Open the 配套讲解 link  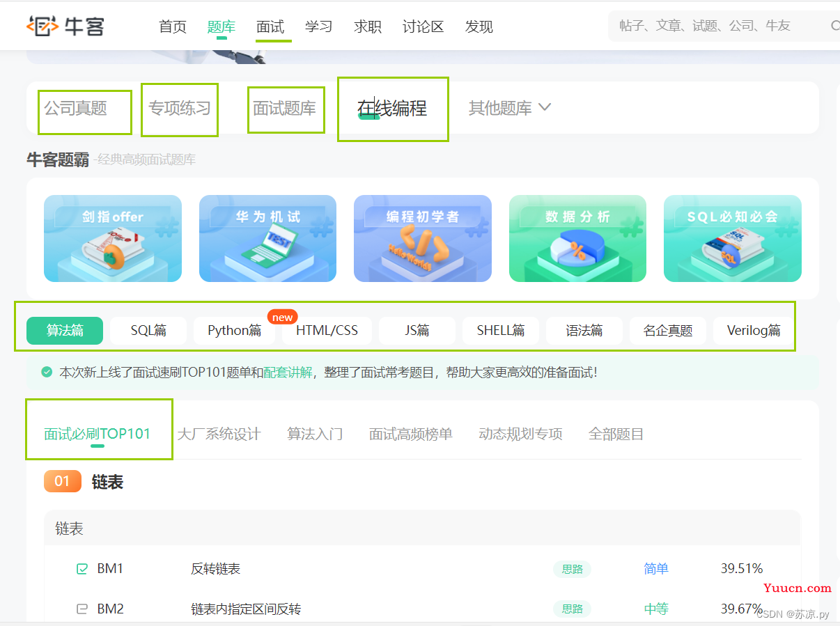click(x=288, y=373)
